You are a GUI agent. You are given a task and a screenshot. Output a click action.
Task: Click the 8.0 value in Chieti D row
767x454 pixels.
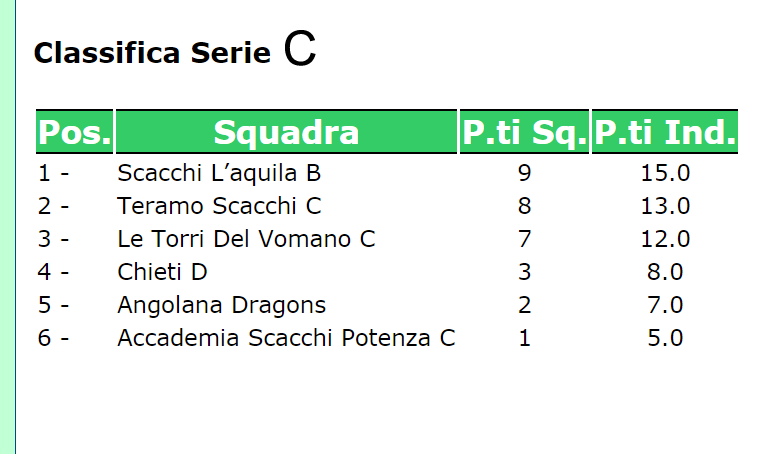click(x=665, y=272)
